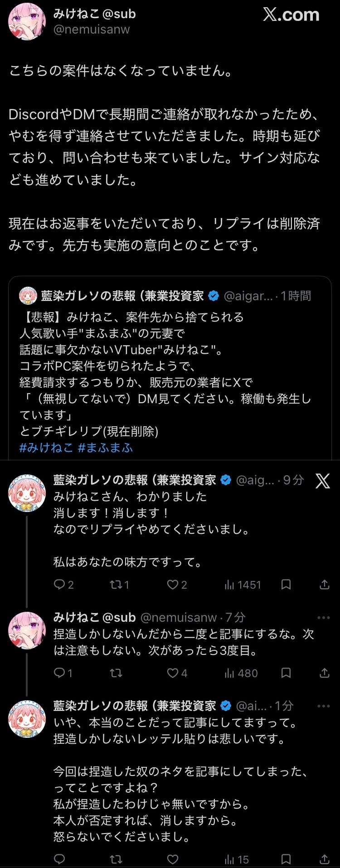Image resolution: width=340 pixels, height=868 pixels.
Task: Share the post with 1451 views
Action: tap(324, 585)
